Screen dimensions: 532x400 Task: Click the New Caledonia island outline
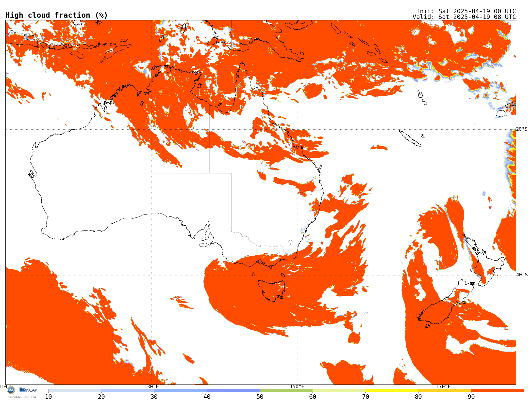pyautogui.click(x=410, y=138)
